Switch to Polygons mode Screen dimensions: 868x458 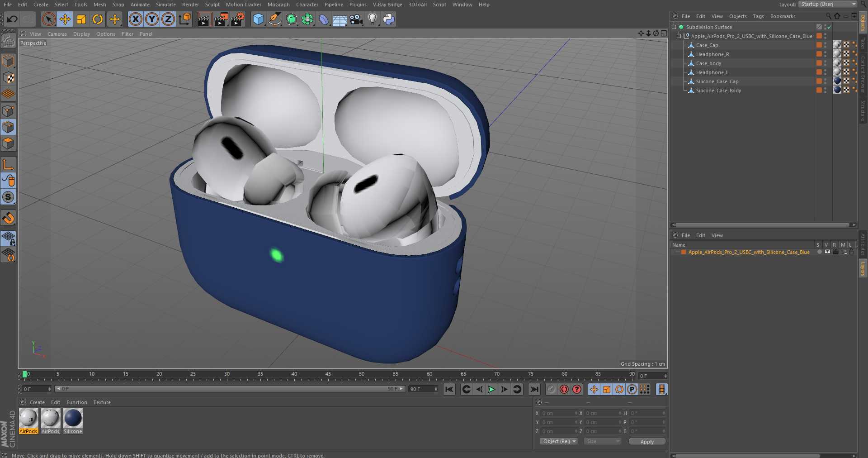[x=8, y=143]
